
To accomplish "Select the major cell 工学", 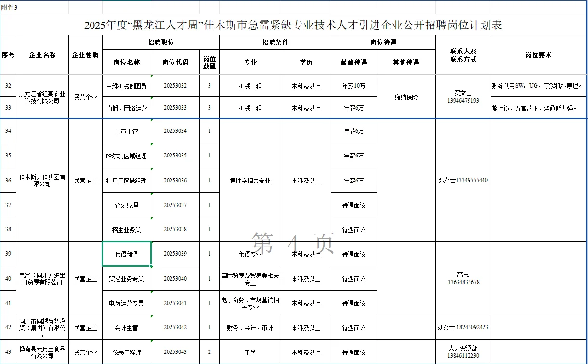I will [x=250, y=352].
